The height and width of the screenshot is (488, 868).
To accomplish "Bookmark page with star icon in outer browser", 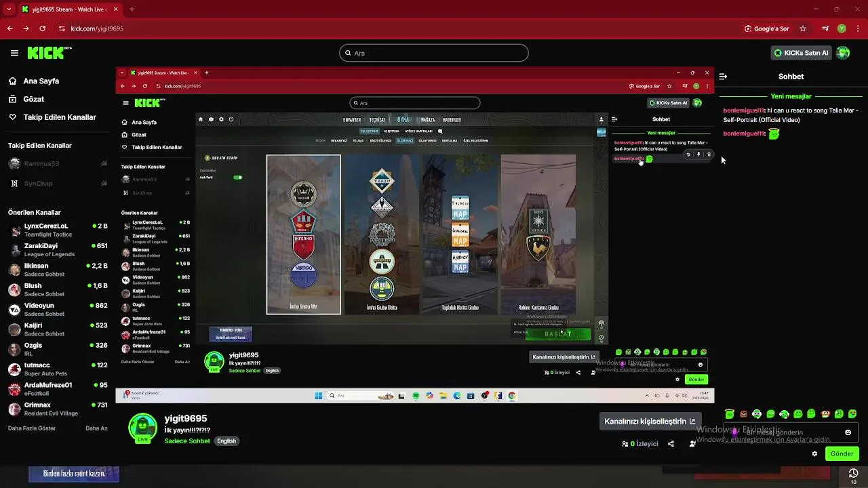I will pyautogui.click(x=803, y=28).
